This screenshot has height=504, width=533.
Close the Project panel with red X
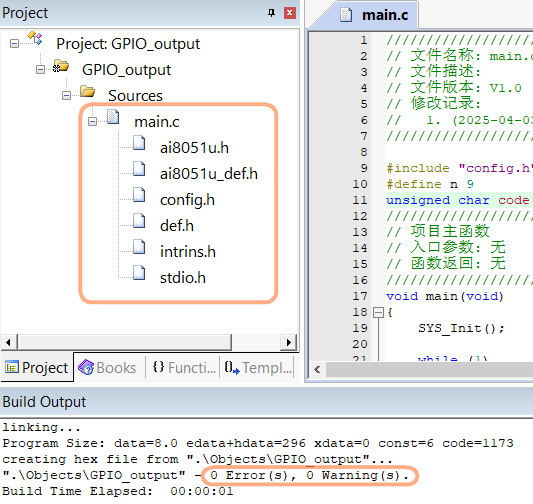290,13
